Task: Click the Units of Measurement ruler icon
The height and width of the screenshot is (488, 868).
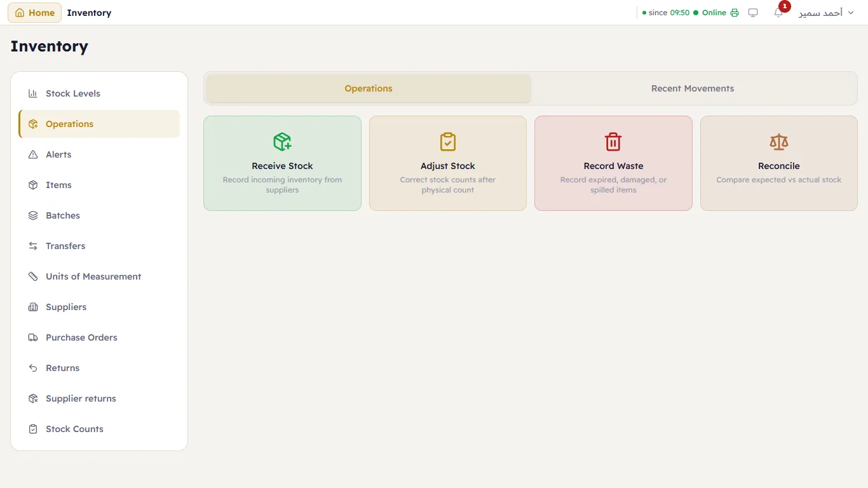Action: pos(33,276)
